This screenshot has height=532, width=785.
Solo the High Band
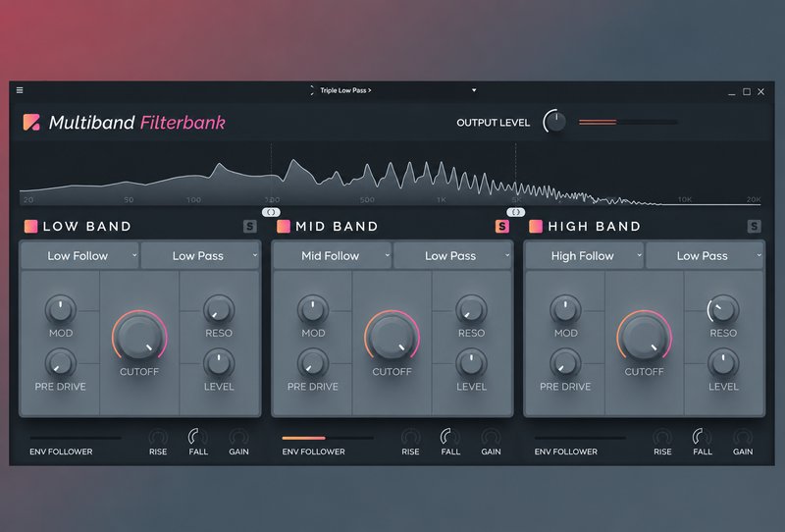click(755, 227)
